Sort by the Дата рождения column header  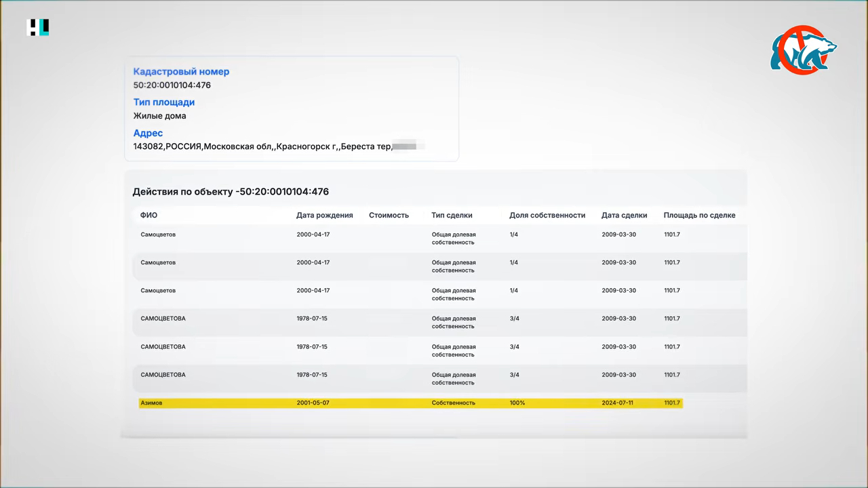pos(325,215)
